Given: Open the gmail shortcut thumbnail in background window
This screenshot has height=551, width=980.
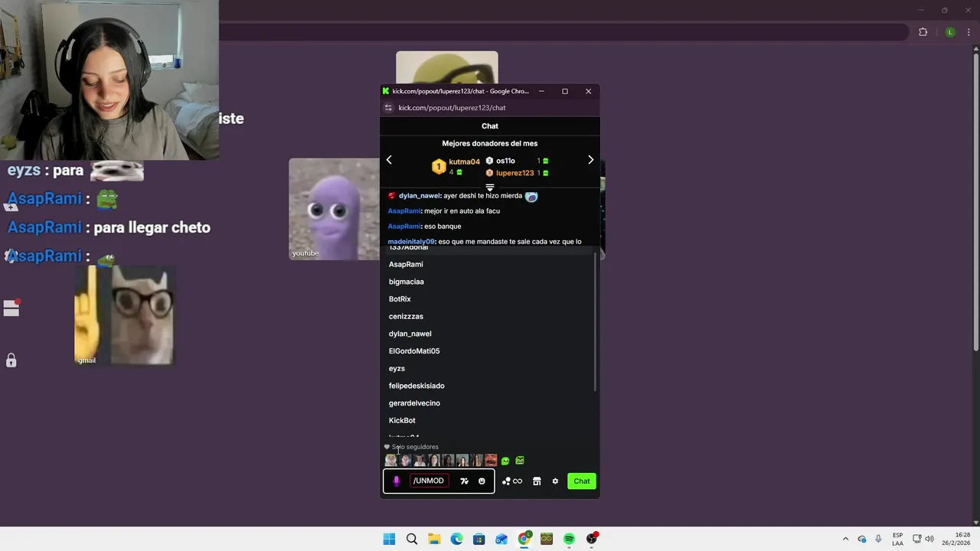Looking at the screenshot, I should pos(125,315).
